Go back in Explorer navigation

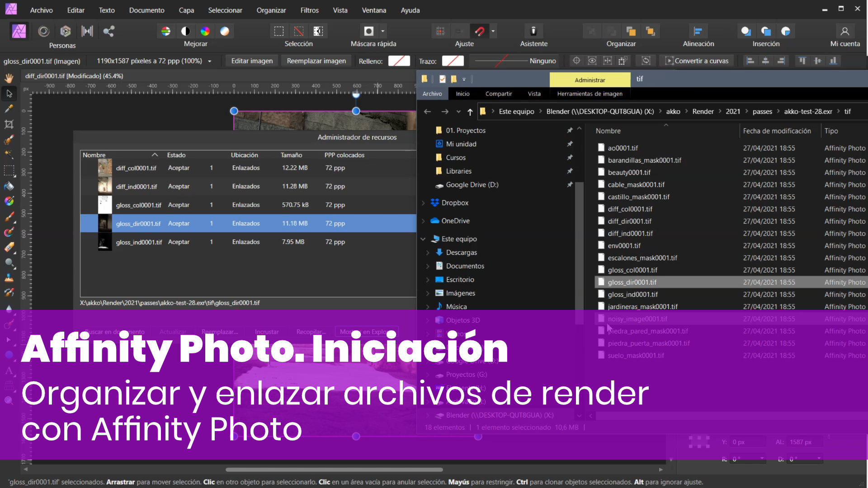click(427, 112)
